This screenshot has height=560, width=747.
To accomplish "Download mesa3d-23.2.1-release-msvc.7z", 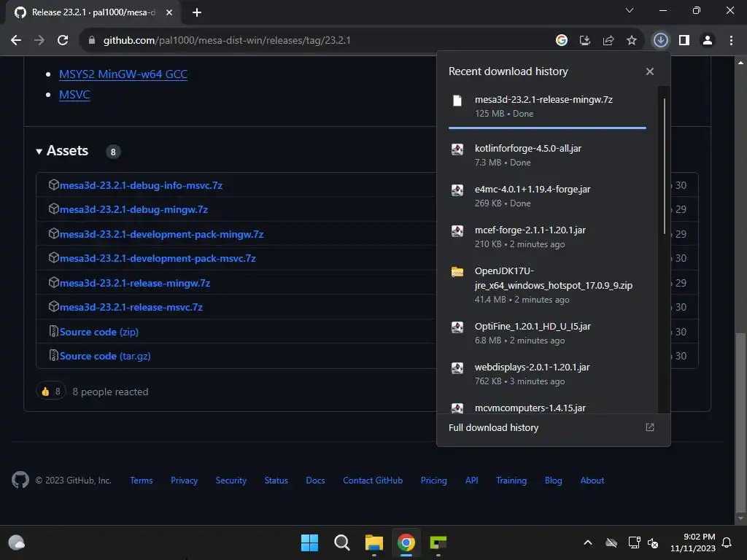I will click(131, 307).
